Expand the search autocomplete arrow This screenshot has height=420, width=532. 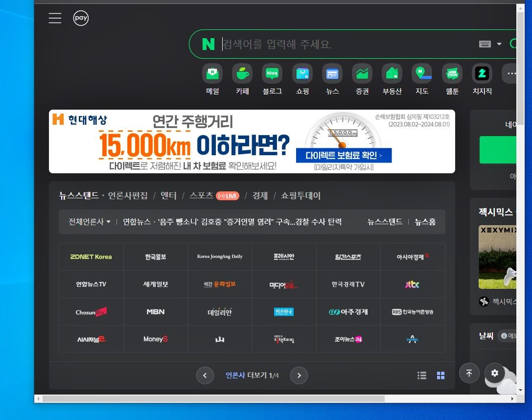point(499,44)
